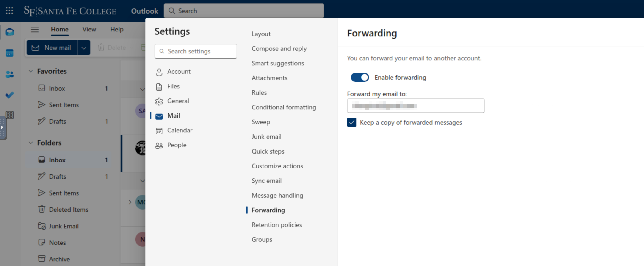Screen dimensions: 644x266
Task: Collapse the Favorites section
Action: click(30, 71)
